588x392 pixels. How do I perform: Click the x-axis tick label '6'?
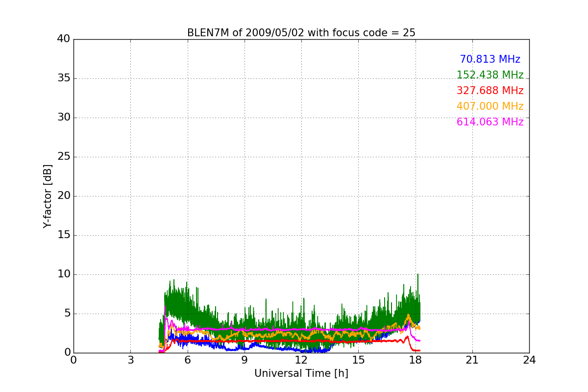tap(188, 360)
